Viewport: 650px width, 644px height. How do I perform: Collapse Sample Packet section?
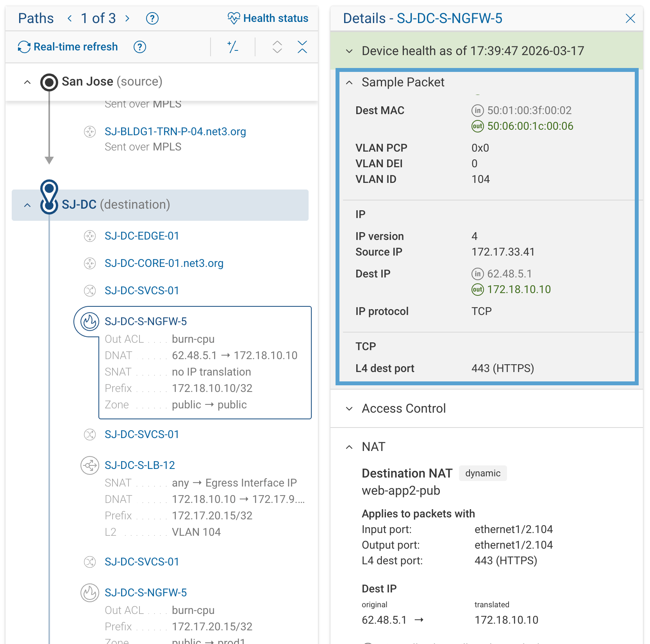point(350,82)
